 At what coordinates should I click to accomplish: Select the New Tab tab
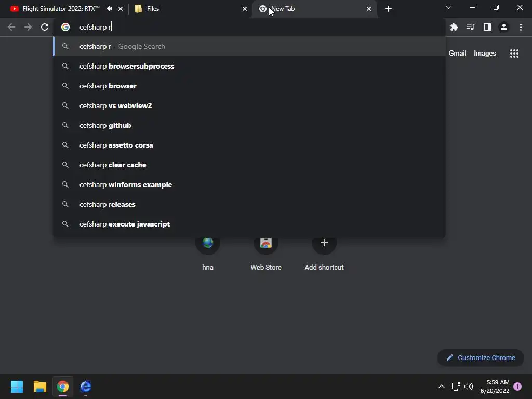point(314,9)
